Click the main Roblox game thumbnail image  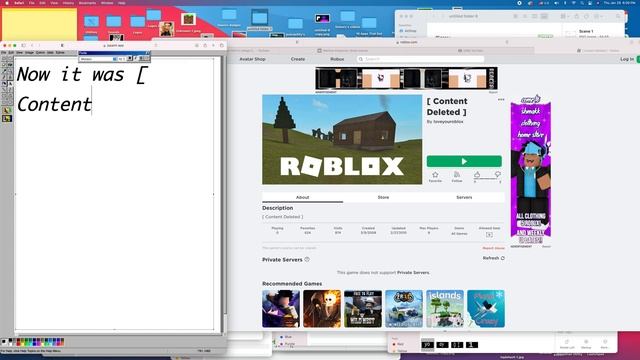[342, 140]
